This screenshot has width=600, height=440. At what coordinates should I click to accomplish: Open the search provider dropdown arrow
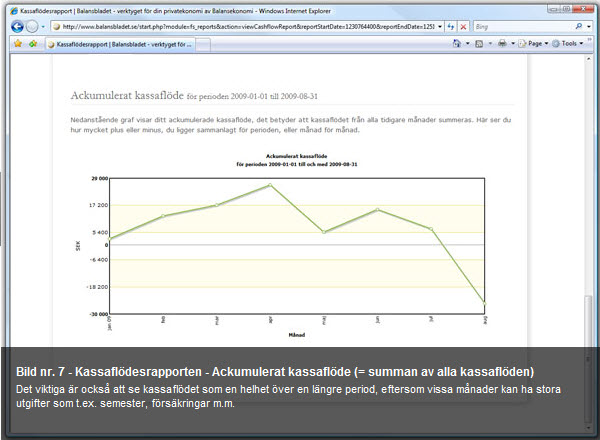click(589, 26)
